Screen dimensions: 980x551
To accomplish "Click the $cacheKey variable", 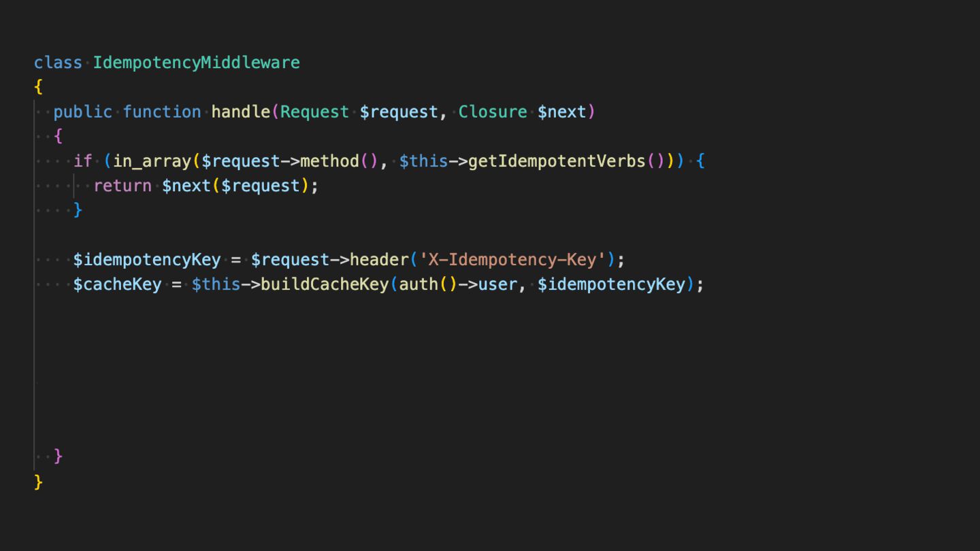I will click(x=118, y=284).
